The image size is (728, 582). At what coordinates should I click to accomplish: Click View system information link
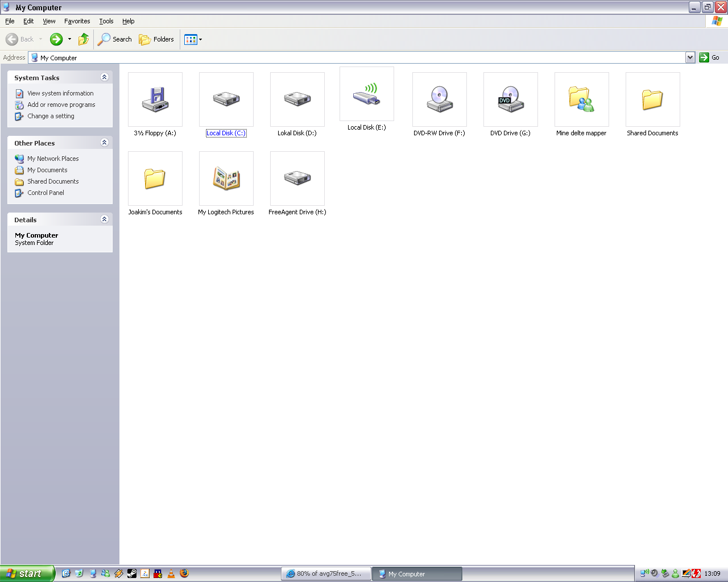point(60,93)
